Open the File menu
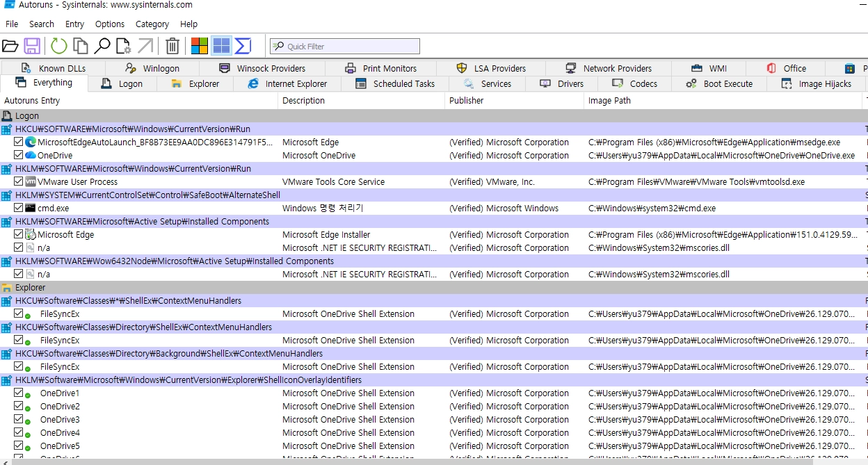 pos(12,24)
